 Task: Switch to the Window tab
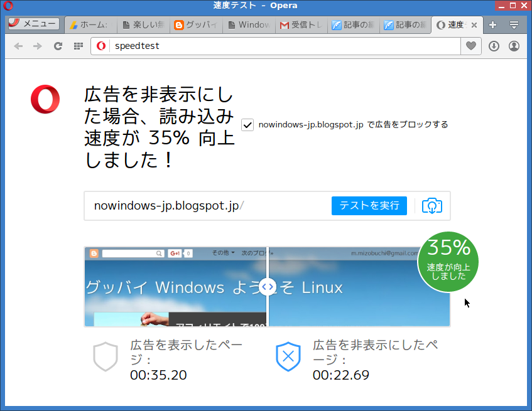[x=249, y=25]
